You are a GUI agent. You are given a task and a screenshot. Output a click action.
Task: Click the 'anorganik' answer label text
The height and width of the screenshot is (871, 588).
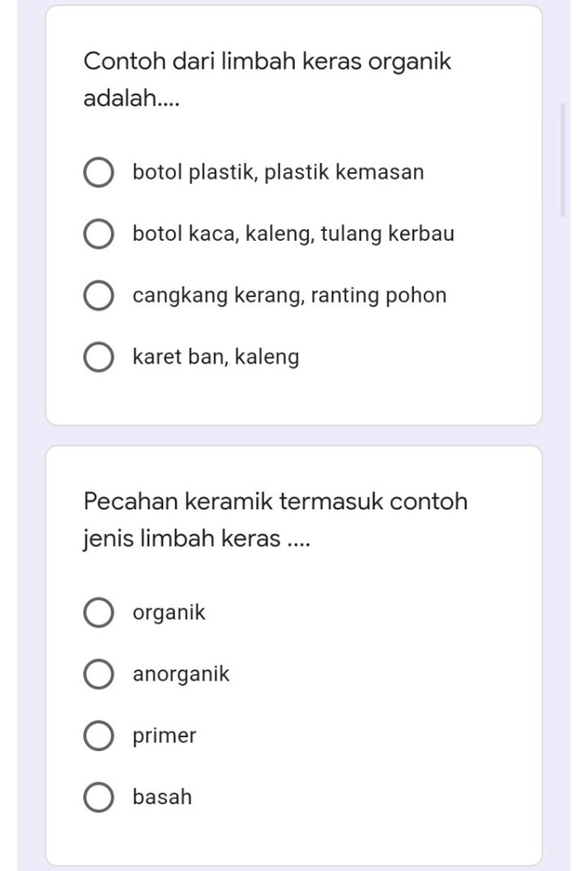tap(180, 675)
